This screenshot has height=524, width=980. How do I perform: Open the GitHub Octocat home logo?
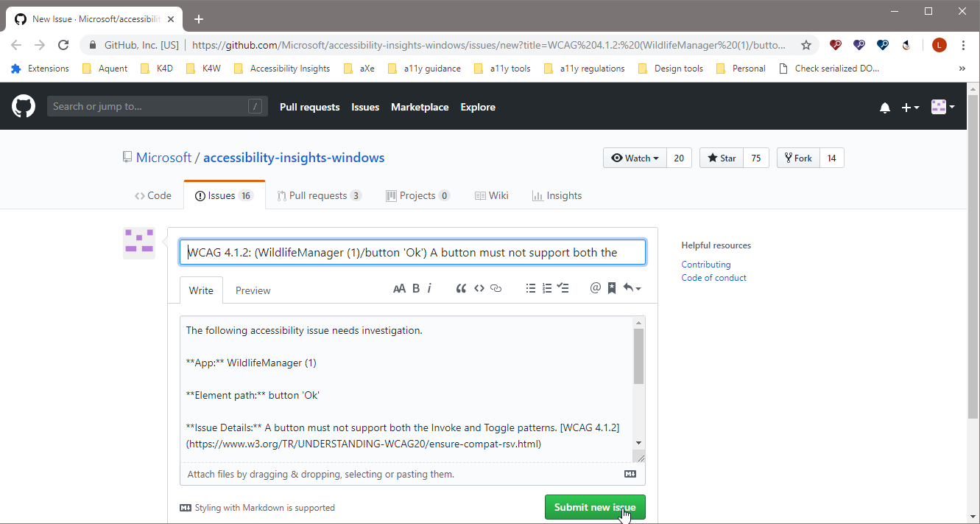point(24,106)
